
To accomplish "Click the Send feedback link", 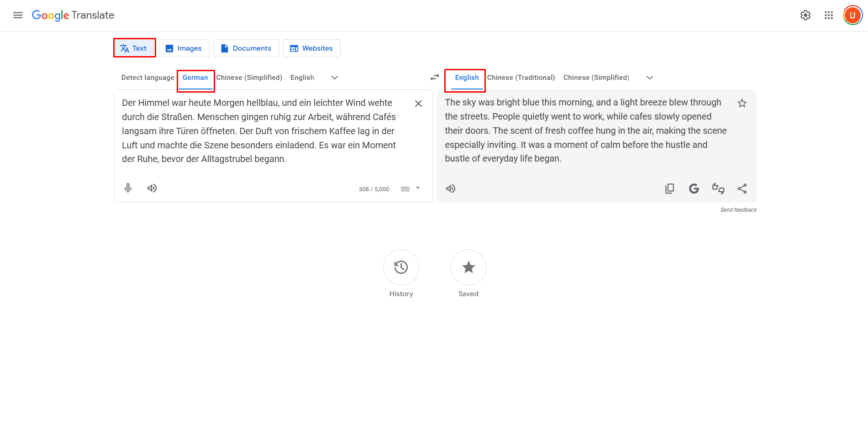I will [x=738, y=209].
